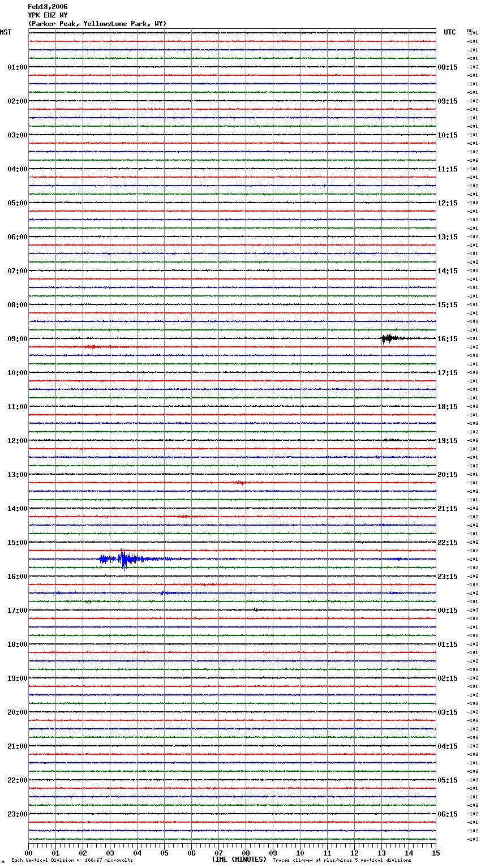481x868 pixels.
Task: Select the 04:00 MST hour label
Action: pyautogui.click(x=18, y=169)
